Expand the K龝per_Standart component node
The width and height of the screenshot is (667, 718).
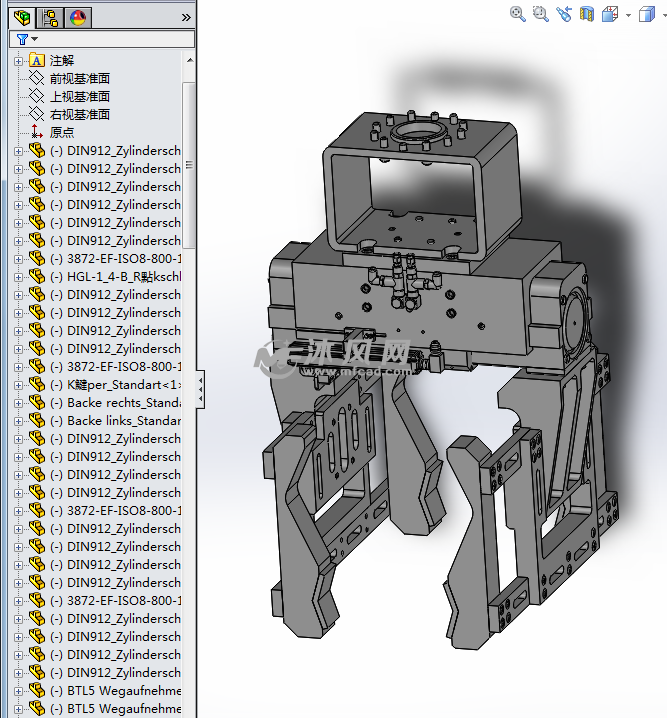18,385
